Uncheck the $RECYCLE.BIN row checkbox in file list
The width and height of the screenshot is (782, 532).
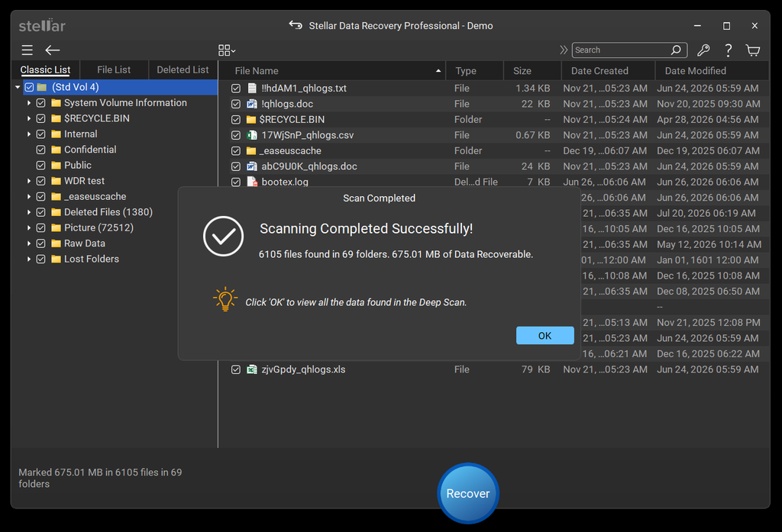click(x=236, y=120)
